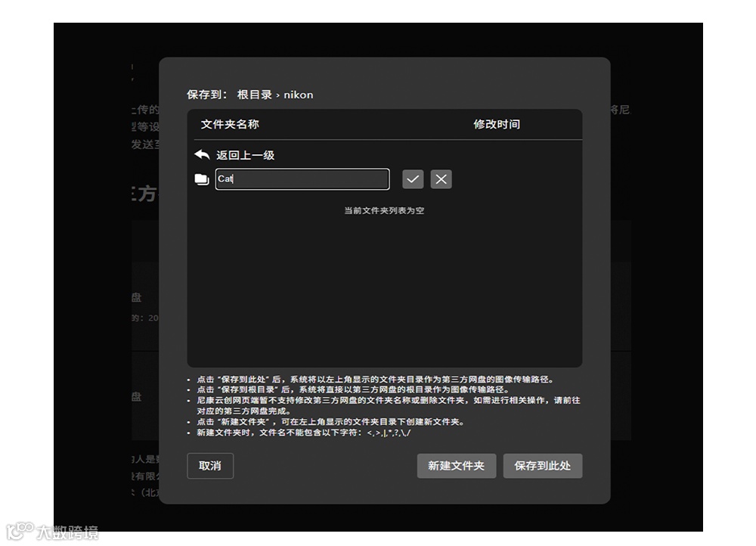756x546 pixels.
Task: Click the 当前文件夹列表为空 message
Action: 384,210
